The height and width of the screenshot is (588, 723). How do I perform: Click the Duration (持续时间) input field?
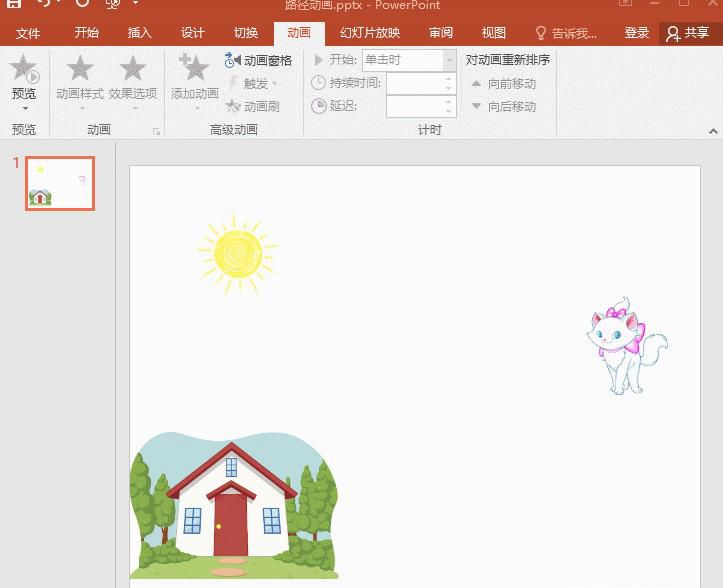point(415,83)
